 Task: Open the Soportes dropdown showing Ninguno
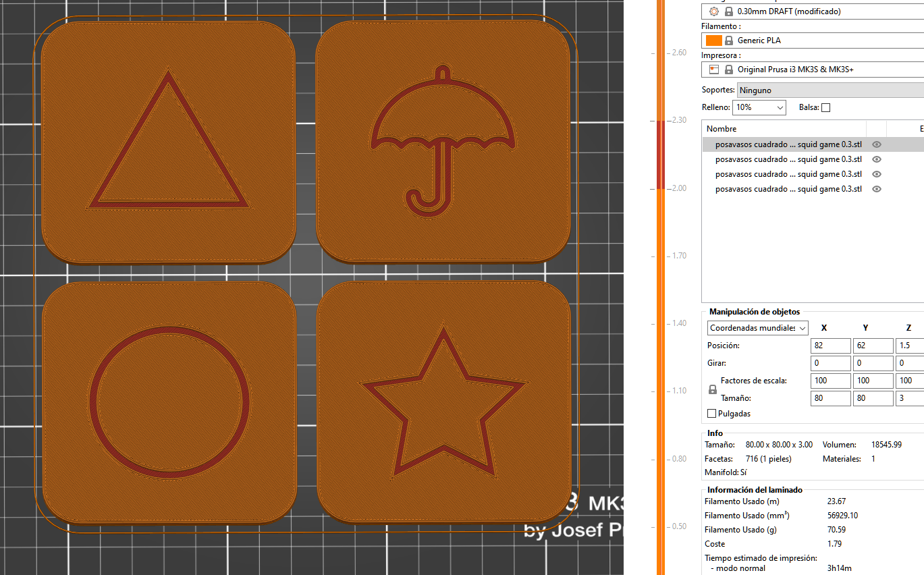[x=830, y=90]
